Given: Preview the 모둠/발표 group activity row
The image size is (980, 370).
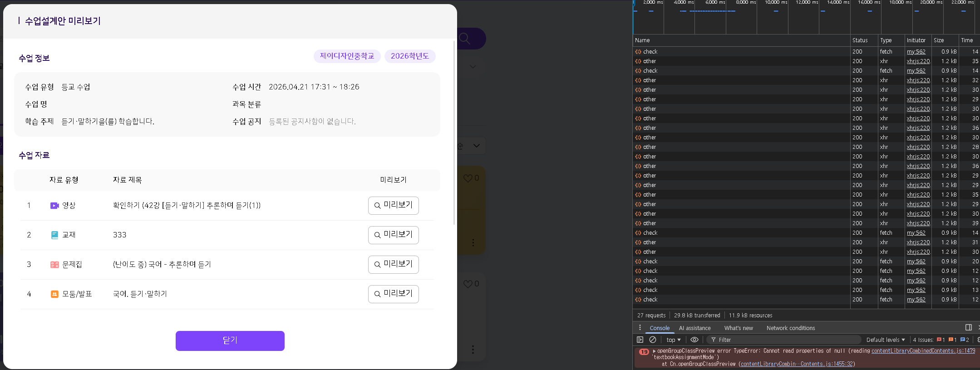Looking at the screenshot, I should coord(393,294).
